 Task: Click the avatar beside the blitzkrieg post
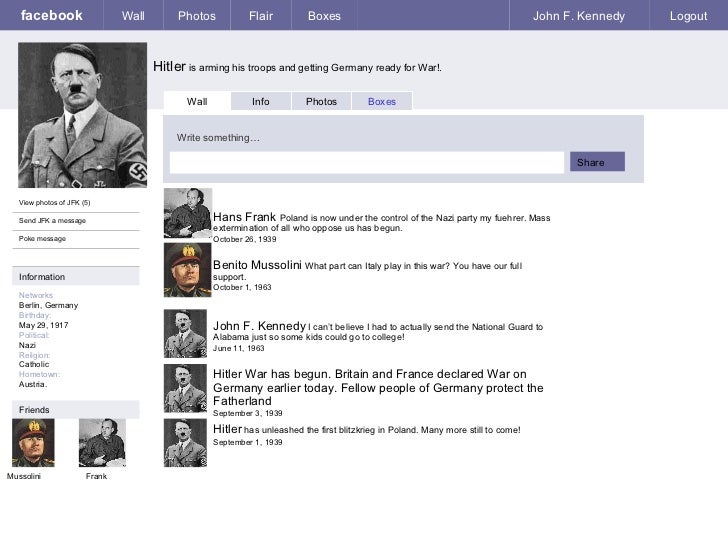[x=185, y=442]
